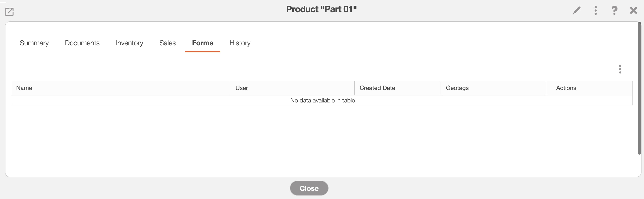Switch to the Summary tab
This screenshot has height=199, width=644.
pos(34,43)
